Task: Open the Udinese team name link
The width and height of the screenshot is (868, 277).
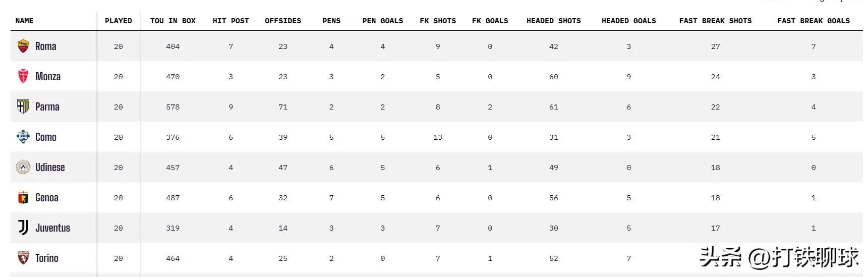Action: (50, 168)
